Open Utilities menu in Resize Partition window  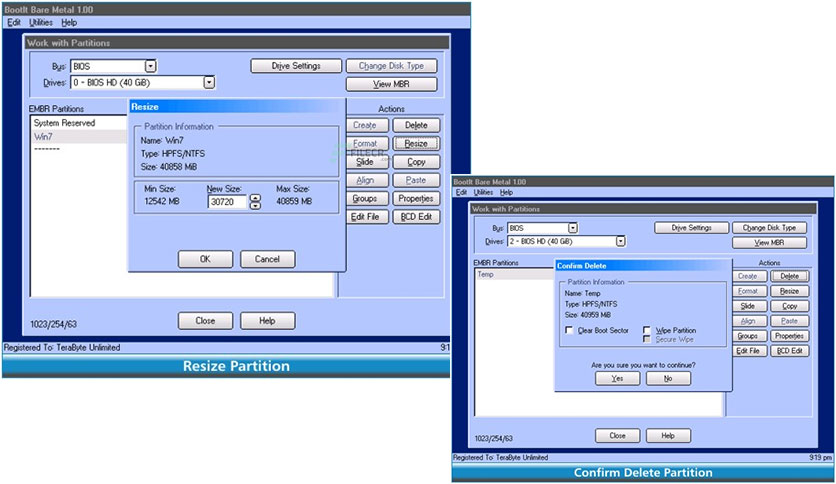coord(41,22)
